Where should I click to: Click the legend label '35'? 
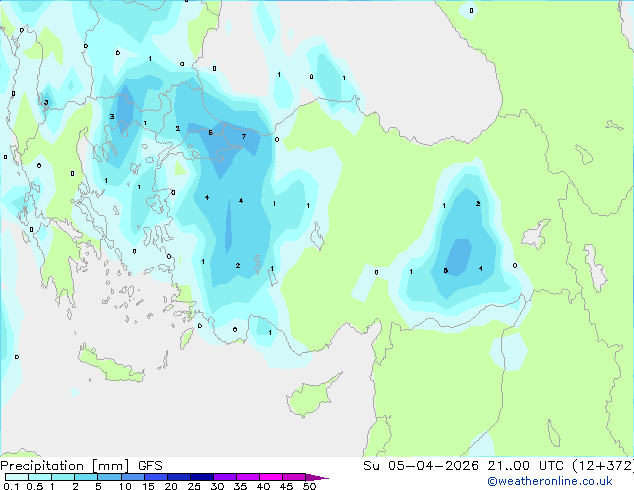point(240,486)
